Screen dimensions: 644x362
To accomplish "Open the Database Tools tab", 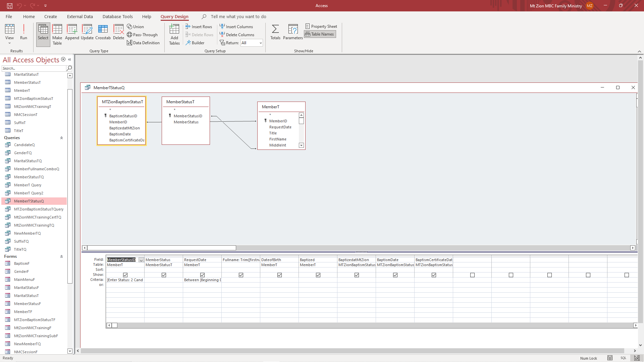I will 117,16.
